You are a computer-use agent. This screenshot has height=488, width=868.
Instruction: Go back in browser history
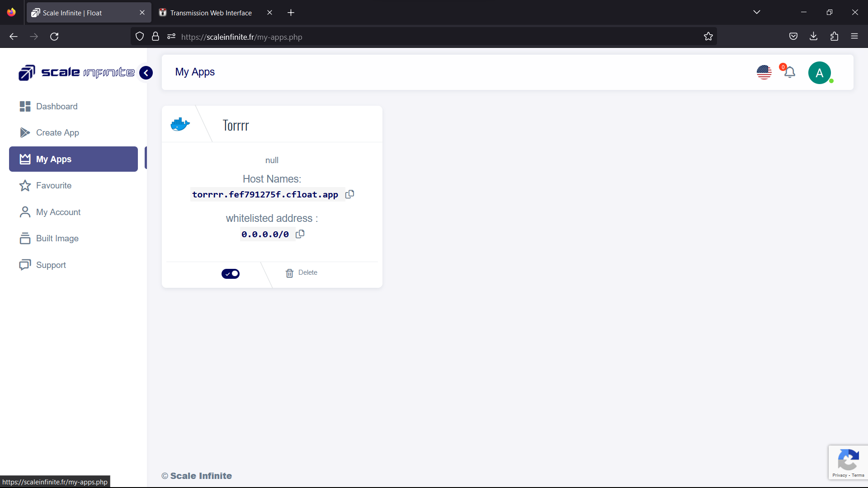pos(14,37)
